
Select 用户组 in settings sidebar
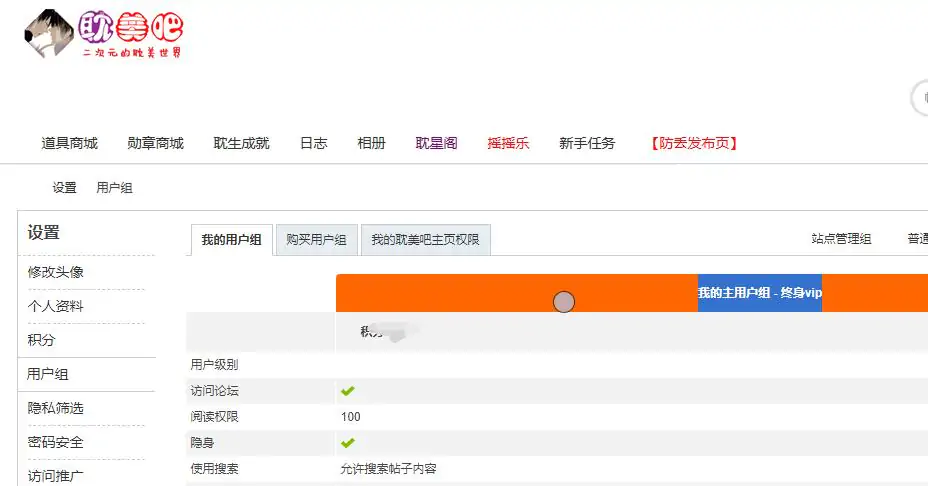point(47,374)
